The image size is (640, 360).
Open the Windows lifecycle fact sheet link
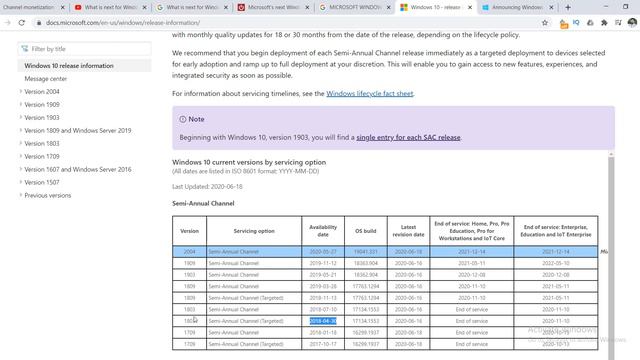click(370, 93)
